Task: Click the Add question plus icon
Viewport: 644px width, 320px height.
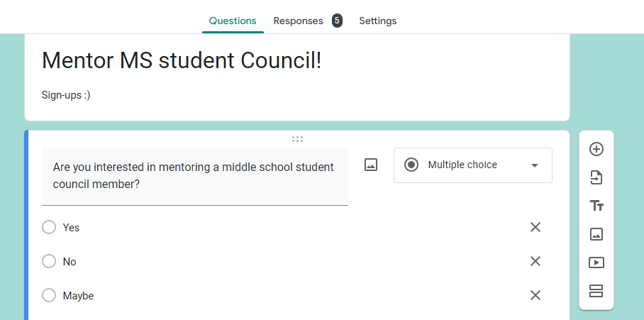Action: pyautogui.click(x=596, y=149)
